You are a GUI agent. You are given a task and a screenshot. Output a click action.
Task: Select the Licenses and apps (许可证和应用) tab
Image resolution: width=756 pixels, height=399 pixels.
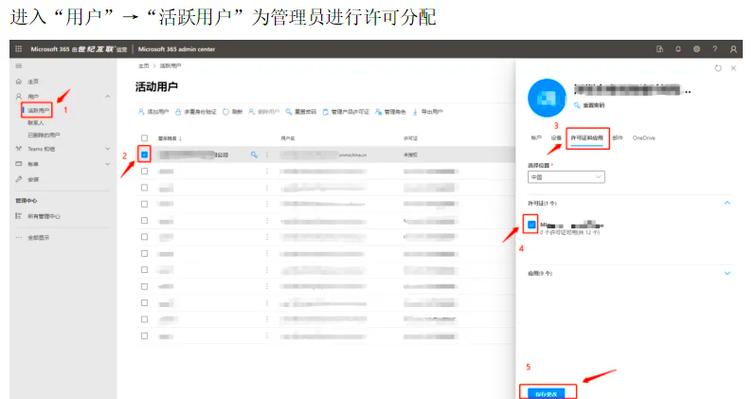[x=587, y=138]
